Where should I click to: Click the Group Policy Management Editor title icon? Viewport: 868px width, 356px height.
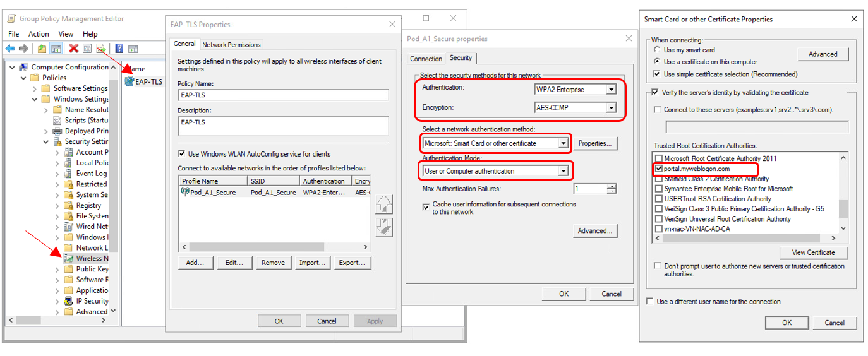(x=11, y=19)
